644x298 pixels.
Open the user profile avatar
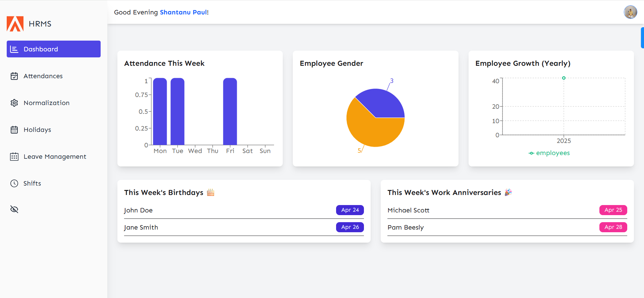click(x=630, y=12)
